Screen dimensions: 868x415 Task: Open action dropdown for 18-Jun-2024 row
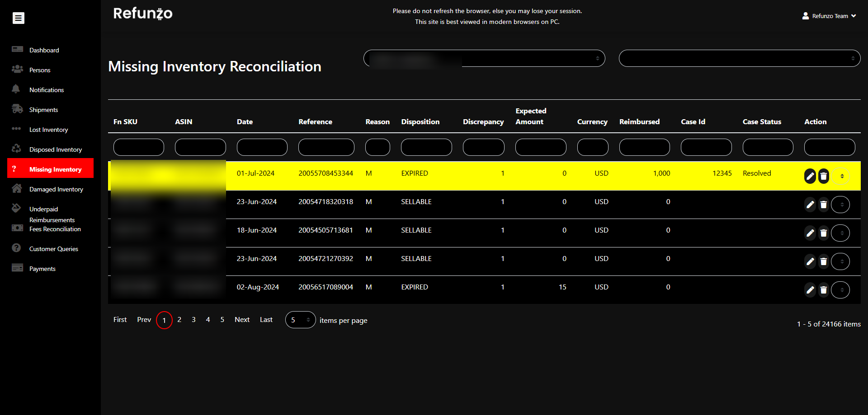point(841,233)
